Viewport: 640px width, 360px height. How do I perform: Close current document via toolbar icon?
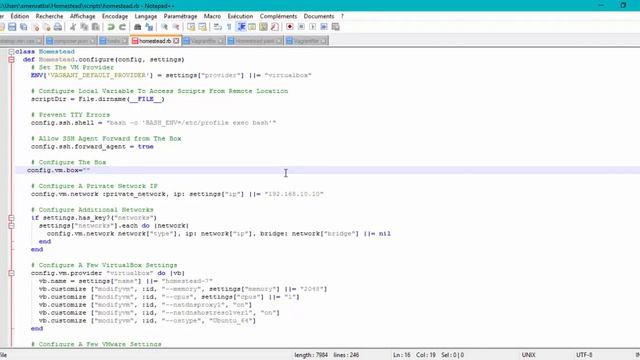coord(36,27)
